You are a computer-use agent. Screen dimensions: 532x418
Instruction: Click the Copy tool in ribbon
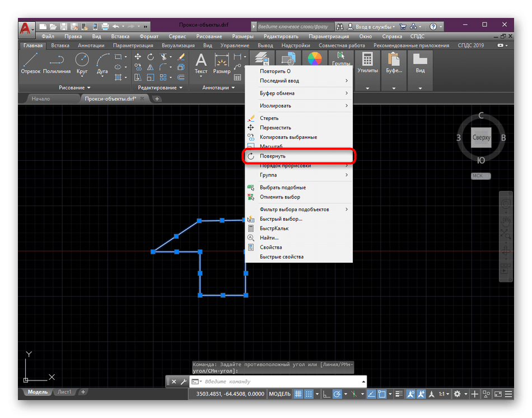pos(138,67)
